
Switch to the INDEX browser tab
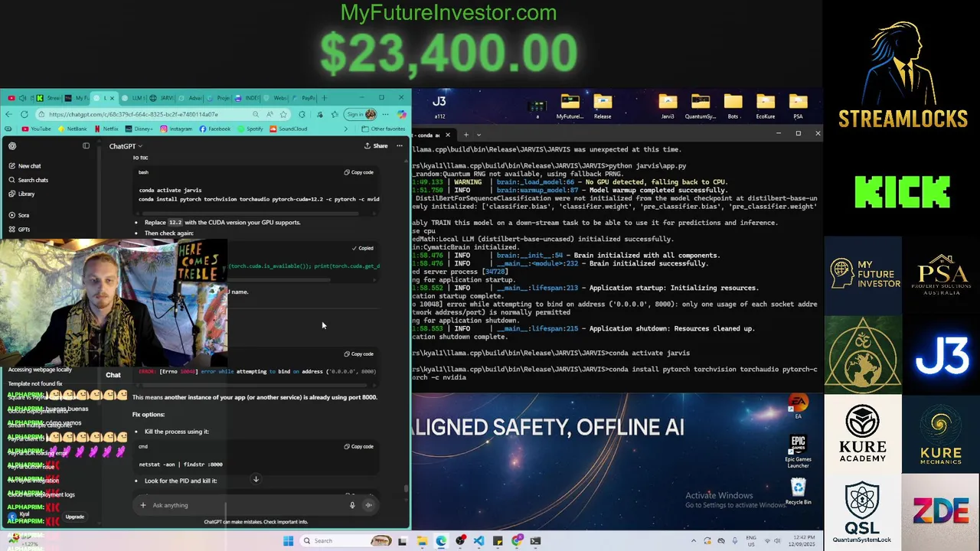(247, 98)
